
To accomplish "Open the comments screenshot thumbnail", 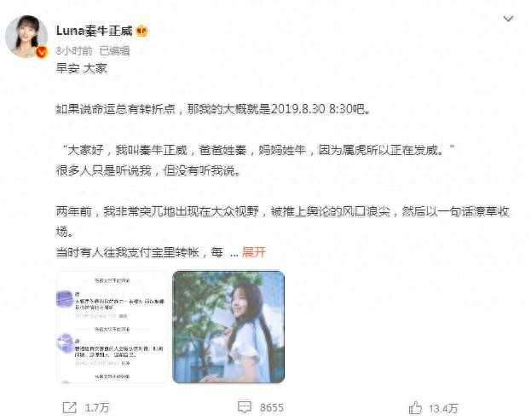I will point(113,327).
